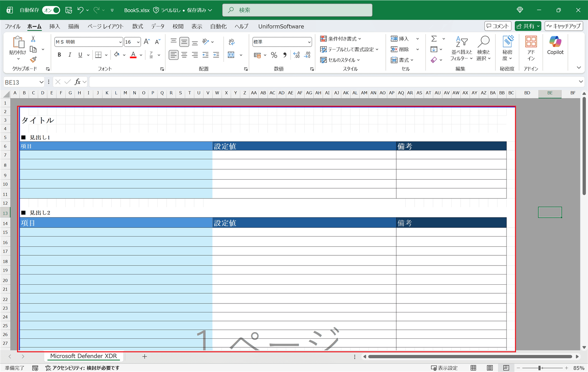Add a new sheet with plus button
The image size is (588, 372).
[x=144, y=356]
